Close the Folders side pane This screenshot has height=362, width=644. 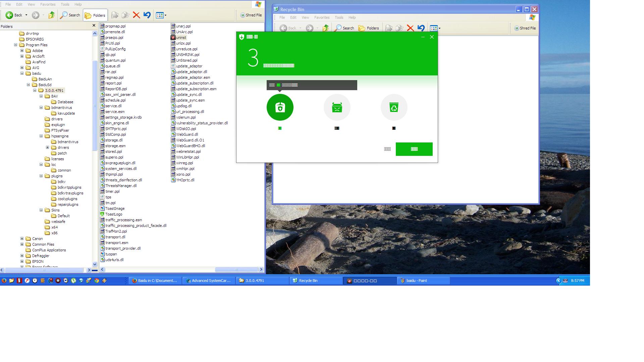[x=94, y=25]
